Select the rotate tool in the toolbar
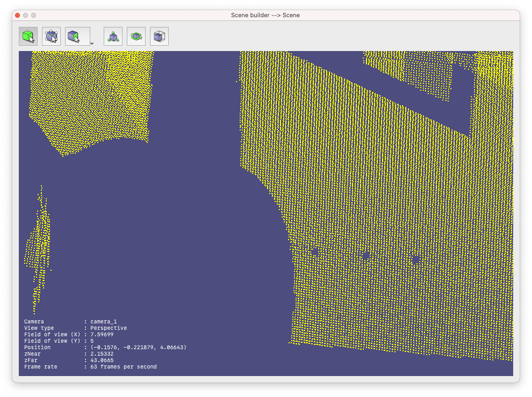The height and width of the screenshot is (397, 532). pyautogui.click(x=135, y=36)
